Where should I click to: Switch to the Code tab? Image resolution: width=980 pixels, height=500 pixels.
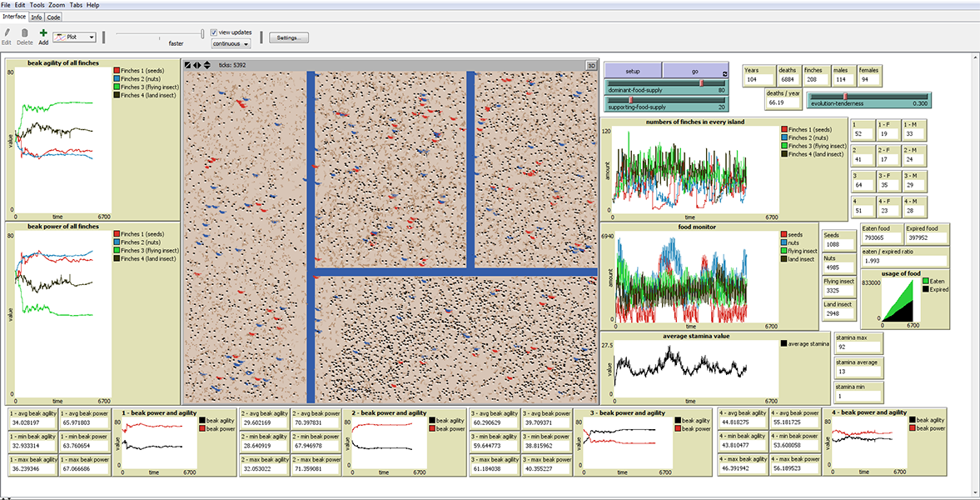[53, 17]
